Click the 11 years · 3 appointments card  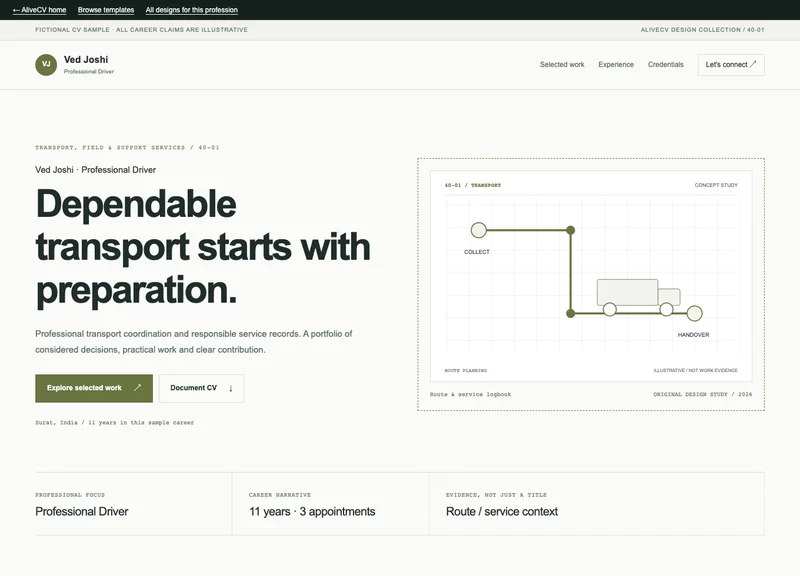(331, 504)
